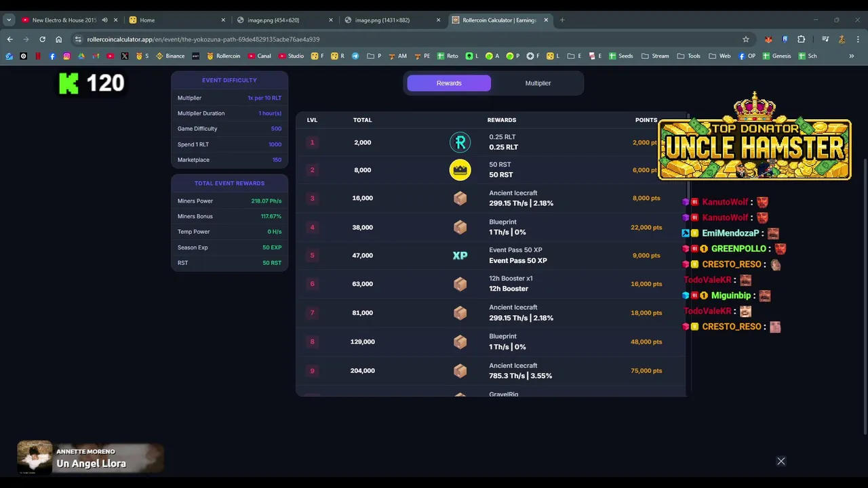Open the Netflix bookmark
The height and width of the screenshot is (488, 868).
(x=38, y=56)
